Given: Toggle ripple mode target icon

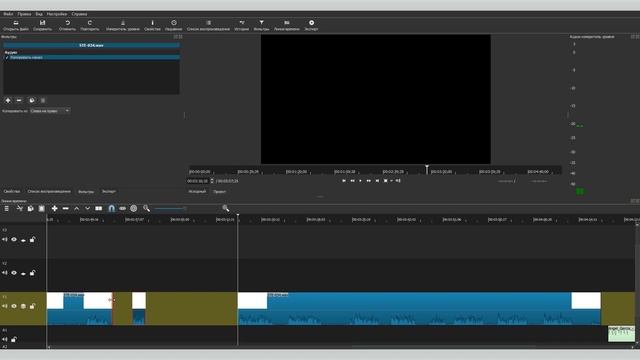Looking at the screenshot, I should point(133,209).
